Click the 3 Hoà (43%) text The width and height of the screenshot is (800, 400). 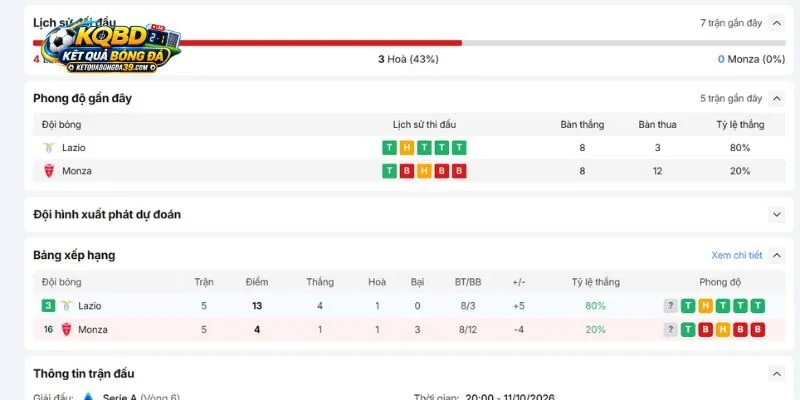408,59
